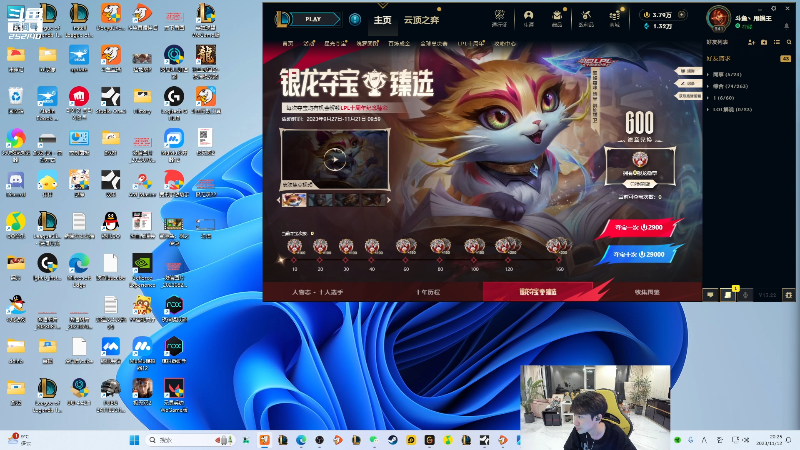
Task: Select the first Yuumi skin thumbnail
Action: tap(294, 200)
